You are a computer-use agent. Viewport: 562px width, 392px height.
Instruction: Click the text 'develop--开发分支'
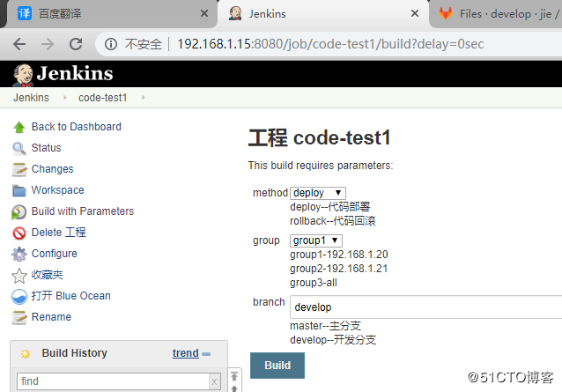(x=333, y=339)
